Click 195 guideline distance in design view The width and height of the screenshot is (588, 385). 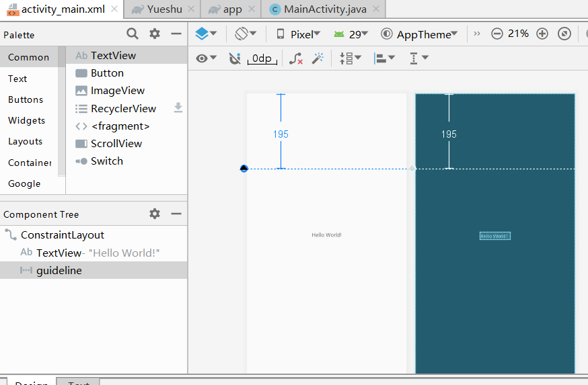281,134
